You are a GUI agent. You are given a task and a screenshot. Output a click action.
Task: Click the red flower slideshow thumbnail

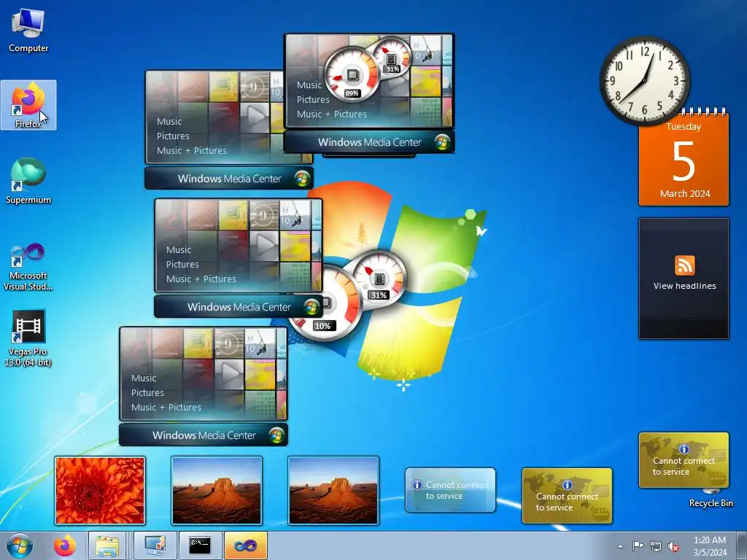[99, 491]
